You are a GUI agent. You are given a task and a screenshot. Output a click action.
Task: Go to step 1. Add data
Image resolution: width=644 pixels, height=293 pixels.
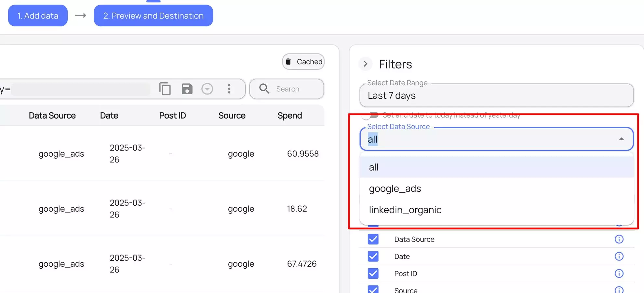coord(38,16)
